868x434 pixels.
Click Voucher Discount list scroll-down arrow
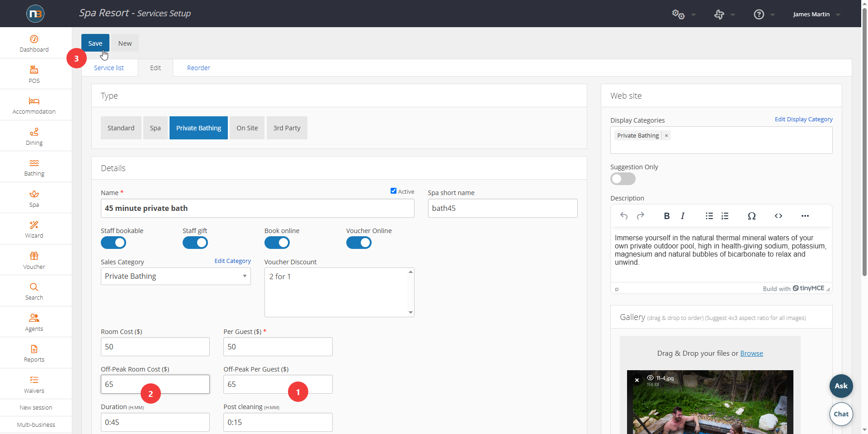(410, 313)
